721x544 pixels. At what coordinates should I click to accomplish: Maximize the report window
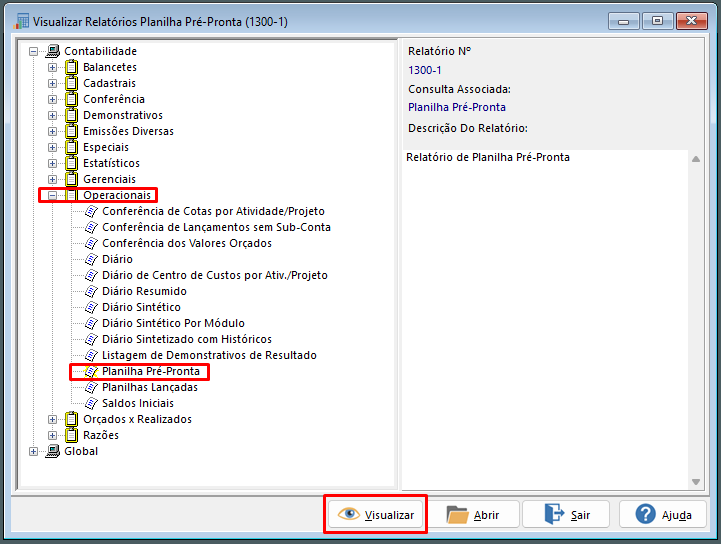[657, 21]
